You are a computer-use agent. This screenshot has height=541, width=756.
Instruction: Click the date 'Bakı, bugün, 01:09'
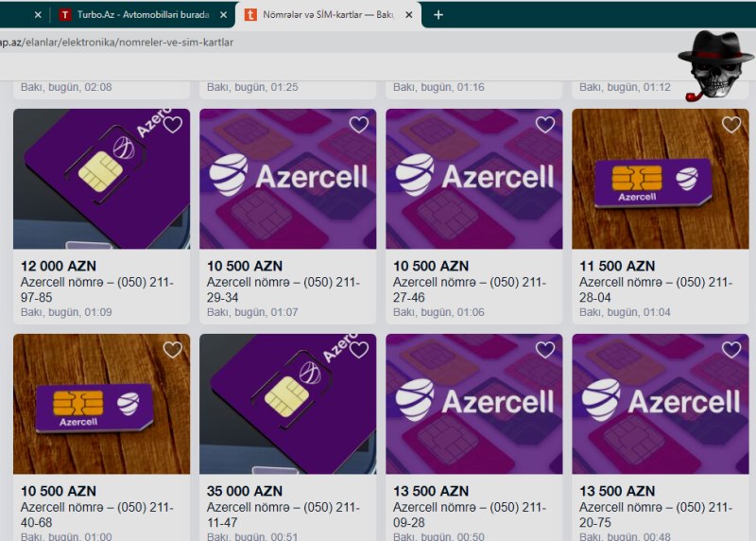[x=66, y=312]
